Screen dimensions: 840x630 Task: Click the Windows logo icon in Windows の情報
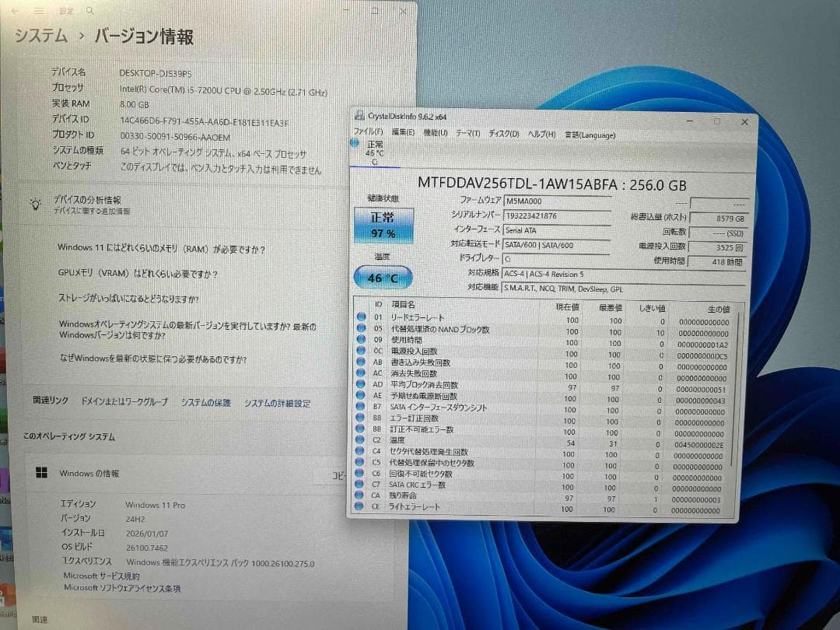[x=41, y=473]
